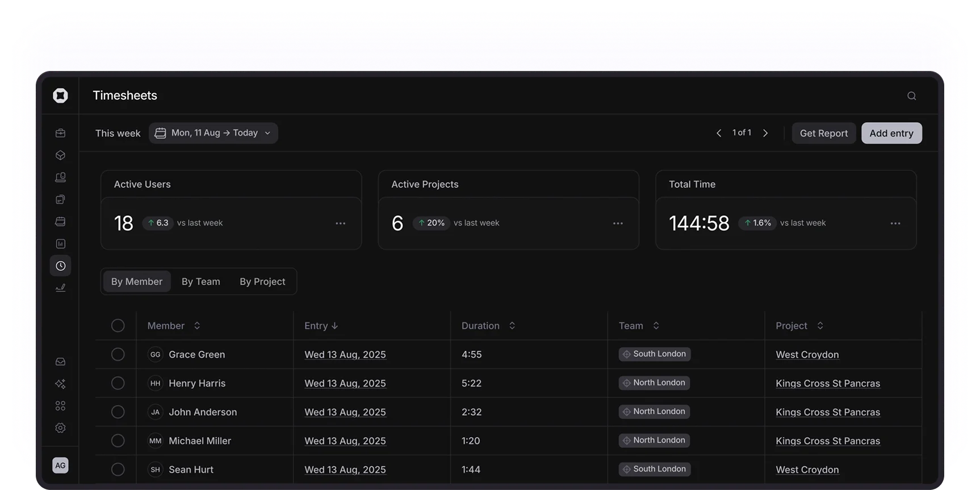Click the JA avatar for John Anderson
The height and width of the screenshot is (490, 980).
pyautogui.click(x=155, y=412)
